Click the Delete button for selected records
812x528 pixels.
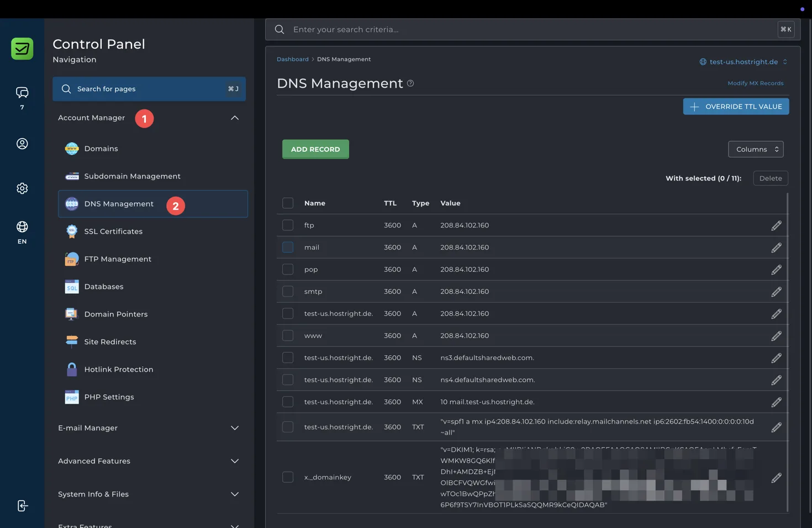point(771,178)
